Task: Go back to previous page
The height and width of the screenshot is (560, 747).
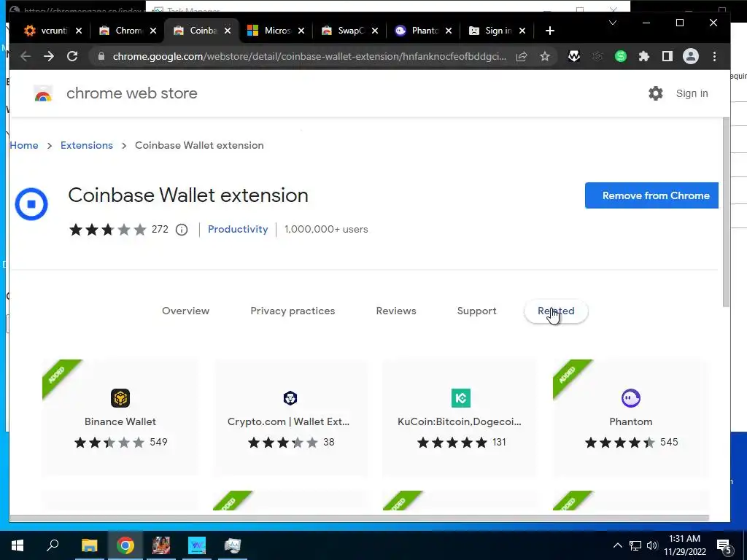Action: tap(26, 56)
